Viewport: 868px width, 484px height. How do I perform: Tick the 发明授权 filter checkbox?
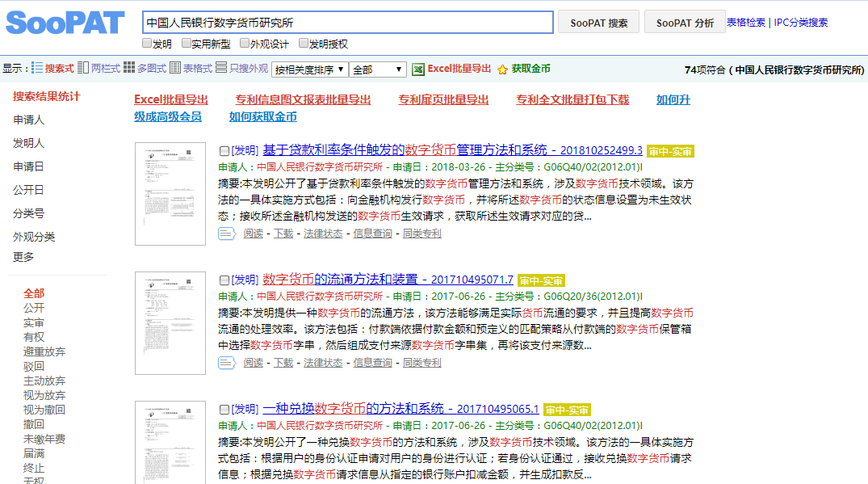[304, 43]
